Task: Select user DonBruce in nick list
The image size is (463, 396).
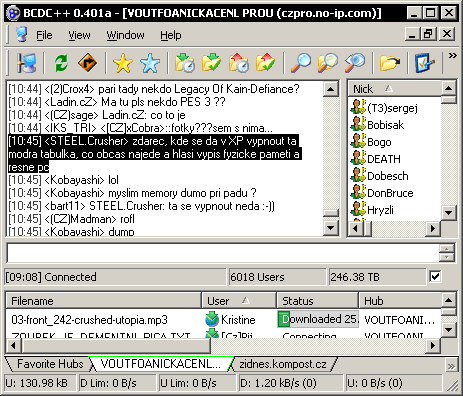Action: tap(390, 193)
